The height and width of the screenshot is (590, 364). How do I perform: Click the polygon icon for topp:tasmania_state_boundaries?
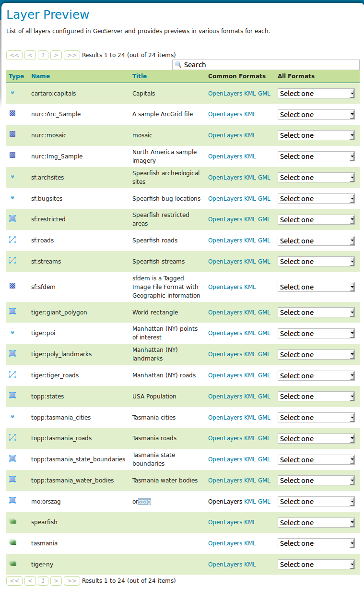click(x=12, y=458)
